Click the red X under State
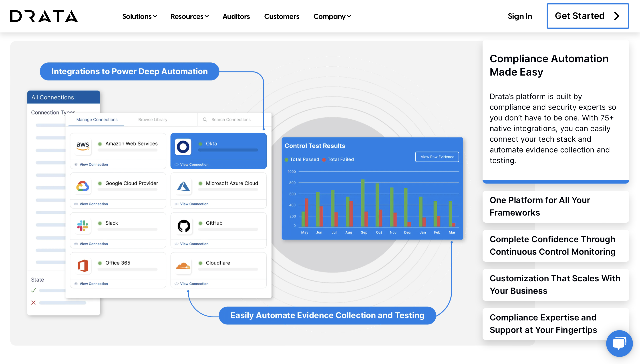The image size is (640, 364). pyautogui.click(x=33, y=303)
